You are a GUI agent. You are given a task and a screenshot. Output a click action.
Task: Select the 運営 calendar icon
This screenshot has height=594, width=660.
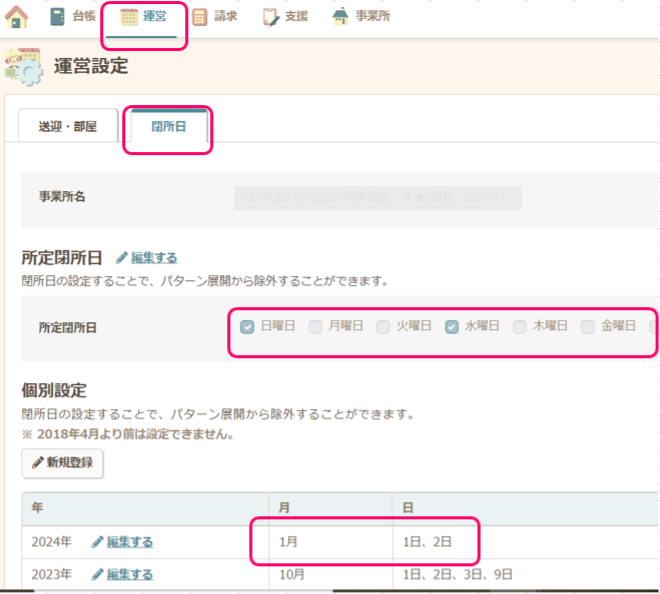pos(129,17)
